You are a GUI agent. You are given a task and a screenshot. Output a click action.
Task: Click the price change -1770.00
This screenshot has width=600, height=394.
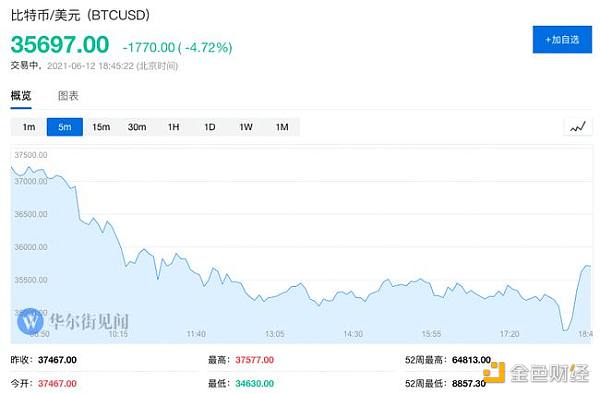point(149,48)
